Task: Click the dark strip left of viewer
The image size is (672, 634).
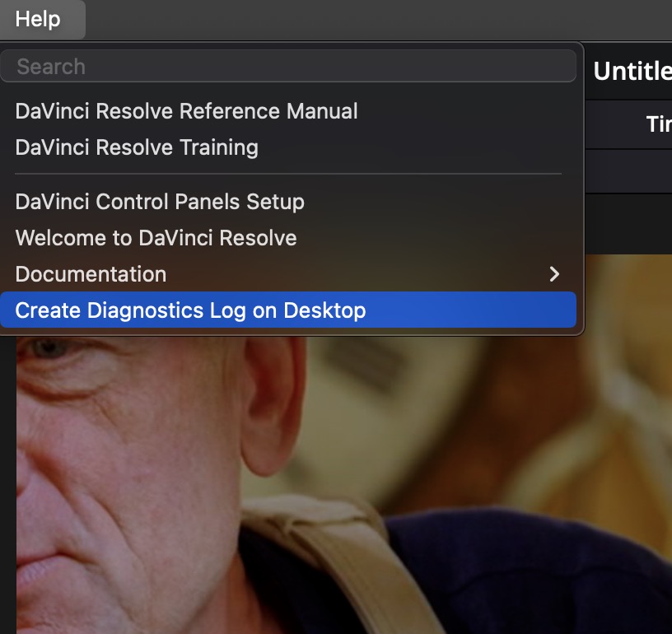Action: pyautogui.click(x=7, y=484)
